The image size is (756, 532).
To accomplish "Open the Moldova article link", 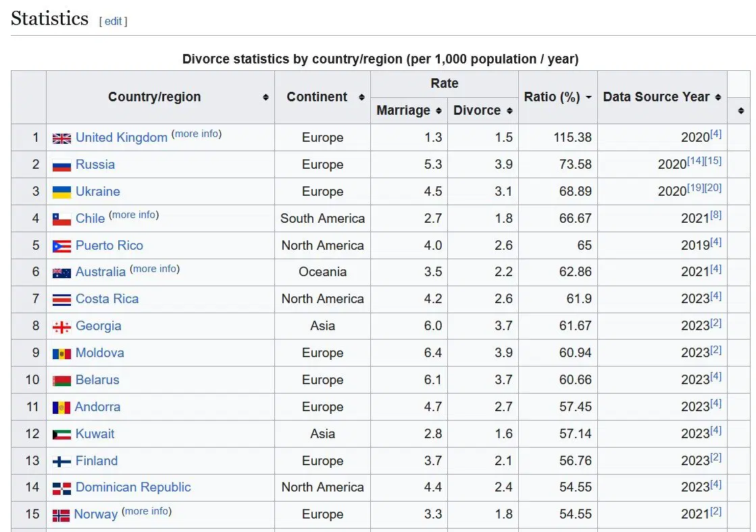I will (x=99, y=353).
